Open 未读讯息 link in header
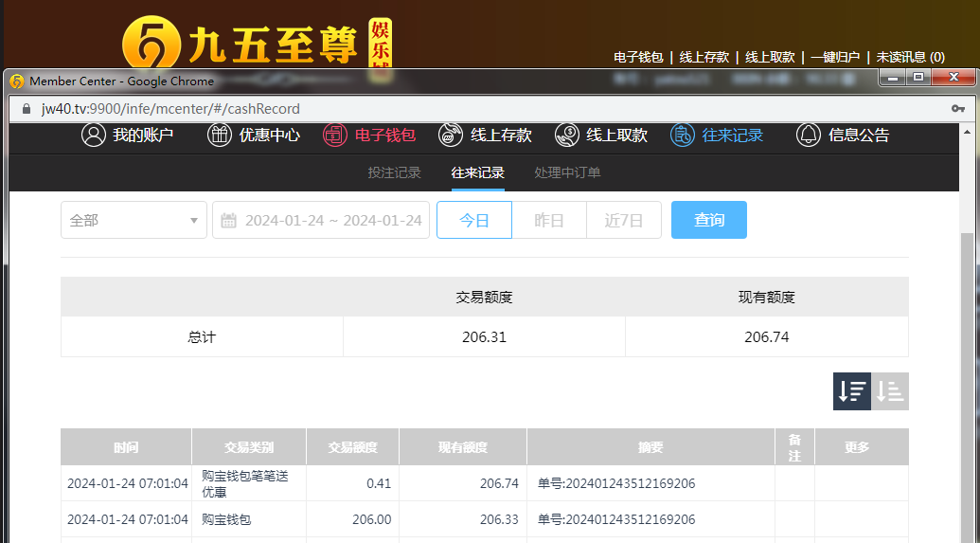 tap(910, 57)
